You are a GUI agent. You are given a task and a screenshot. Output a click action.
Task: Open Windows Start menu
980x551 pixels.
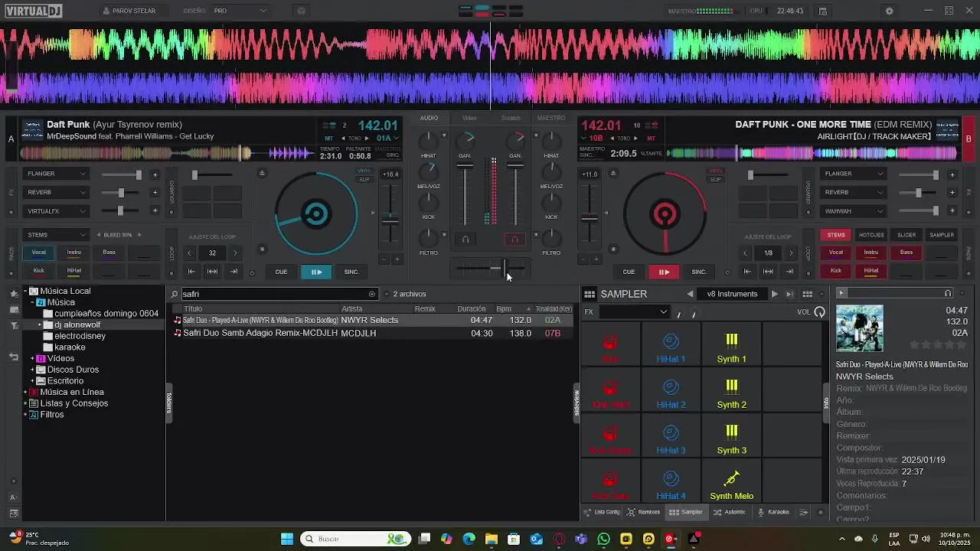click(287, 539)
